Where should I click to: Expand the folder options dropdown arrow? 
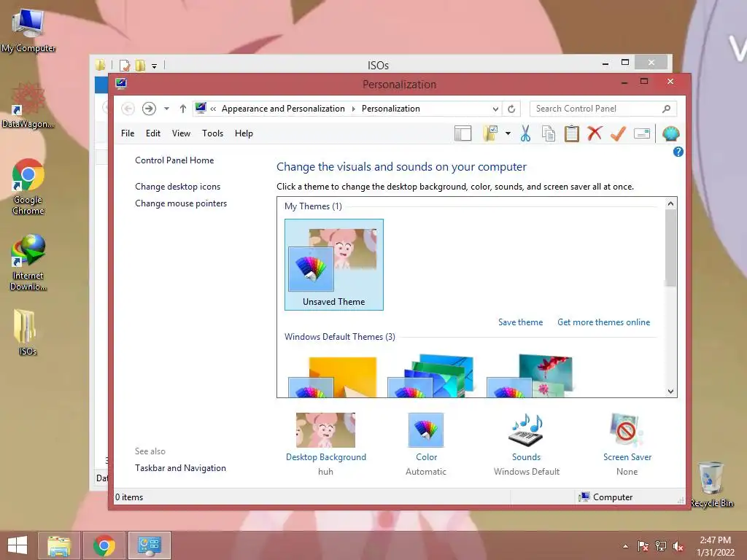(x=508, y=134)
